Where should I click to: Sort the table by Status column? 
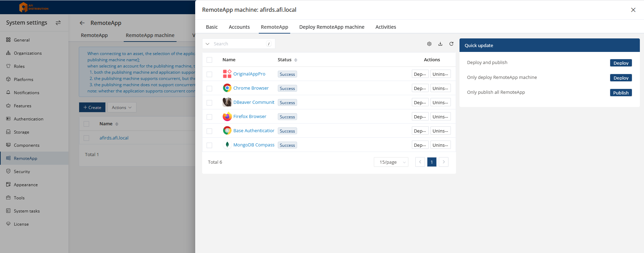click(x=295, y=60)
